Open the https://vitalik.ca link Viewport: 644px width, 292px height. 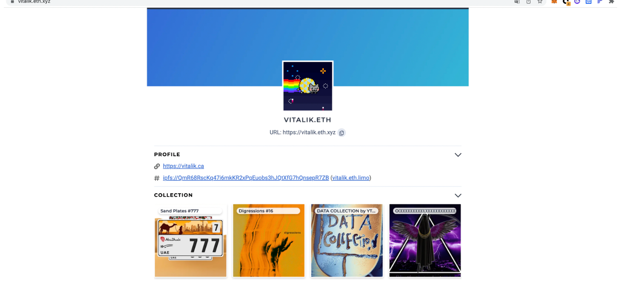183,166
